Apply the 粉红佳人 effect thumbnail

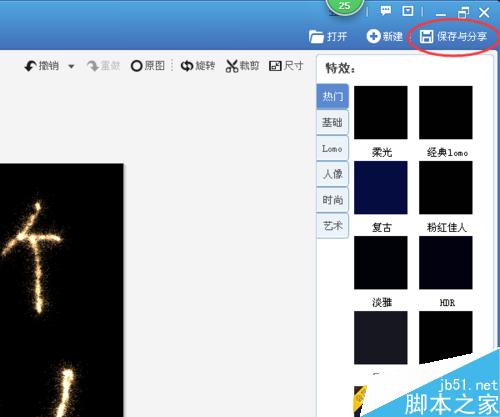(446, 187)
